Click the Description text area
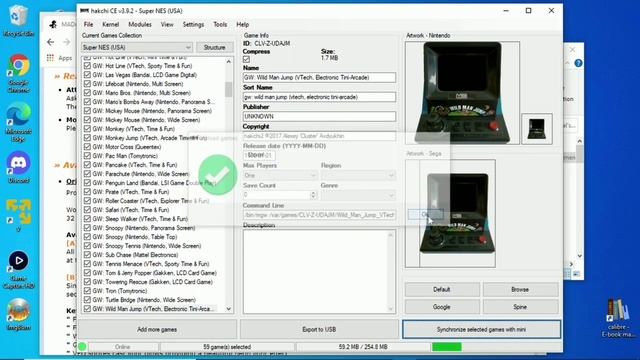The width and height of the screenshot is (640, 360). click(319, 272)
